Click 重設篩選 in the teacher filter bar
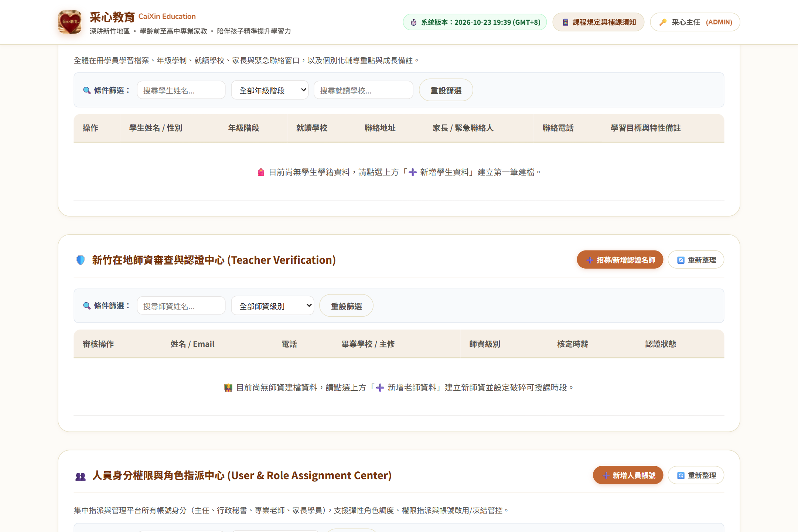Image resolution: width=798 pixels, height=532 pixels. pyautogui.click(x=346, y=306)
